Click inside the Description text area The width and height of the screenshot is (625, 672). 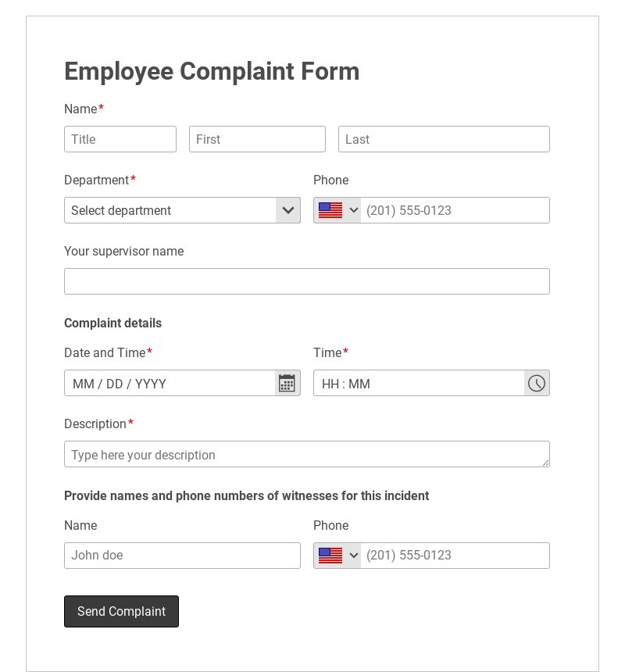coord(307,455)
